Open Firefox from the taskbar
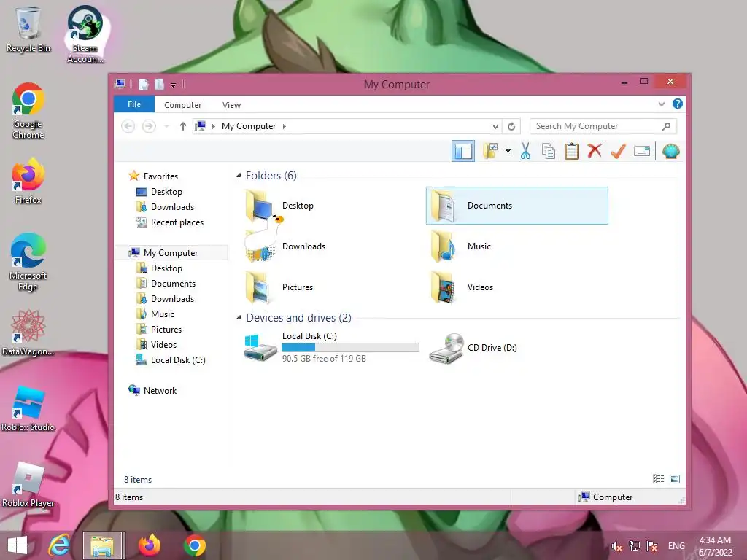 point(149,545)
